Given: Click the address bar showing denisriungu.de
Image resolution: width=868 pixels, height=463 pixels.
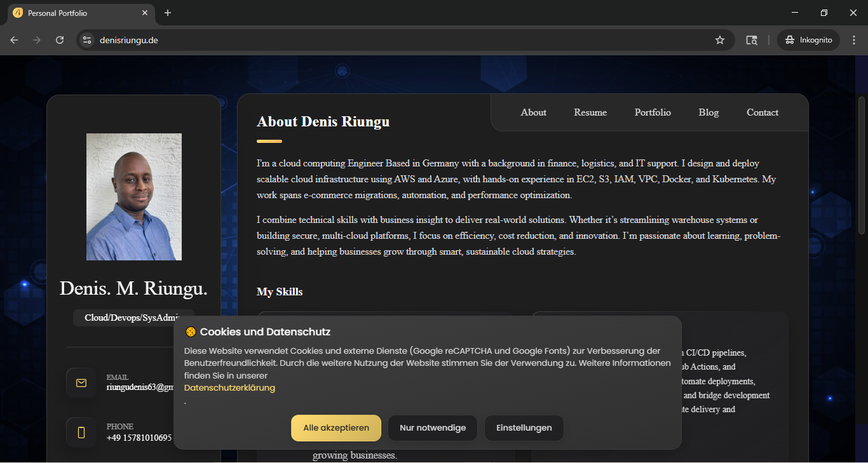Looking at the screenshot, I should pos(381,40).
